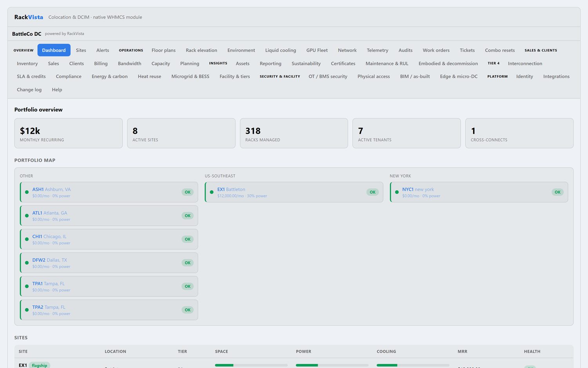Go to Capacity page
This screenshot has height=368, width=588.
pos(161,64)
